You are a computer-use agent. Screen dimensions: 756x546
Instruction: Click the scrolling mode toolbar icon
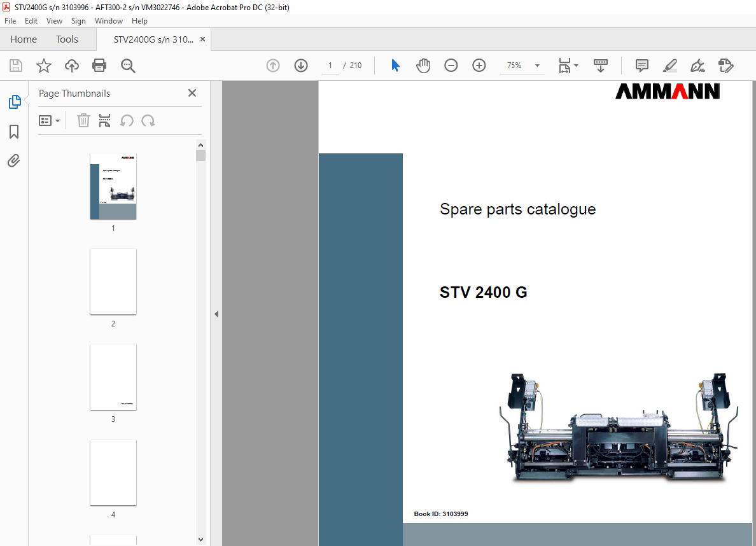[x=600, y=66]
